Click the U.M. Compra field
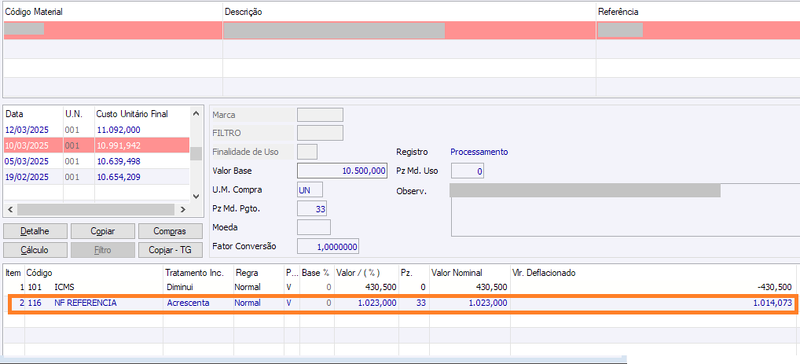Image resolution: width=800 pixels, height=364 pixels. click(310, 190)
